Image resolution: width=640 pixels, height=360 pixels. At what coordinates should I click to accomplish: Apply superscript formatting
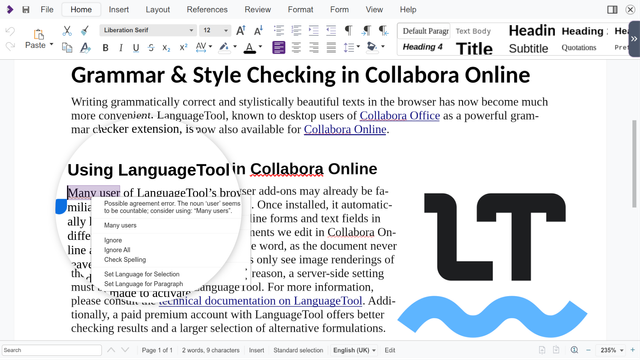pyautogui.click(x=183, y=48)
